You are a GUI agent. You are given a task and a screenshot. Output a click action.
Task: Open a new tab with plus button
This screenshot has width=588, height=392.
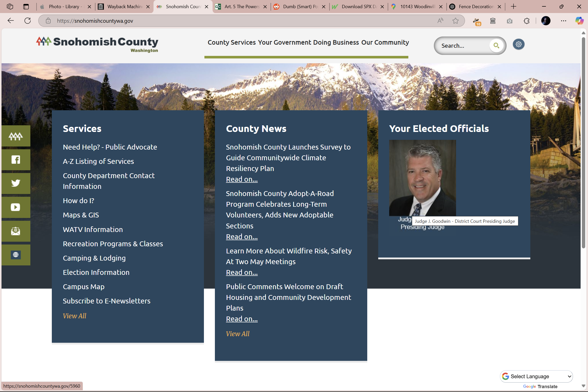click(x=514, y=7)
